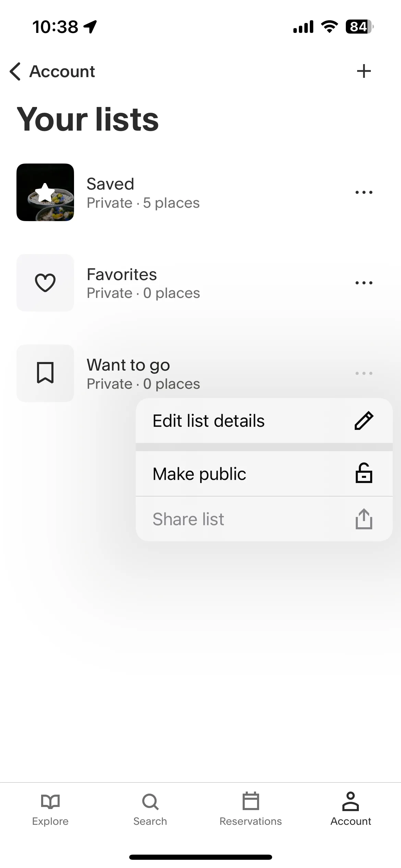Tap the Want to go bookmark icon
401x868 pixels.
[45, 373]
